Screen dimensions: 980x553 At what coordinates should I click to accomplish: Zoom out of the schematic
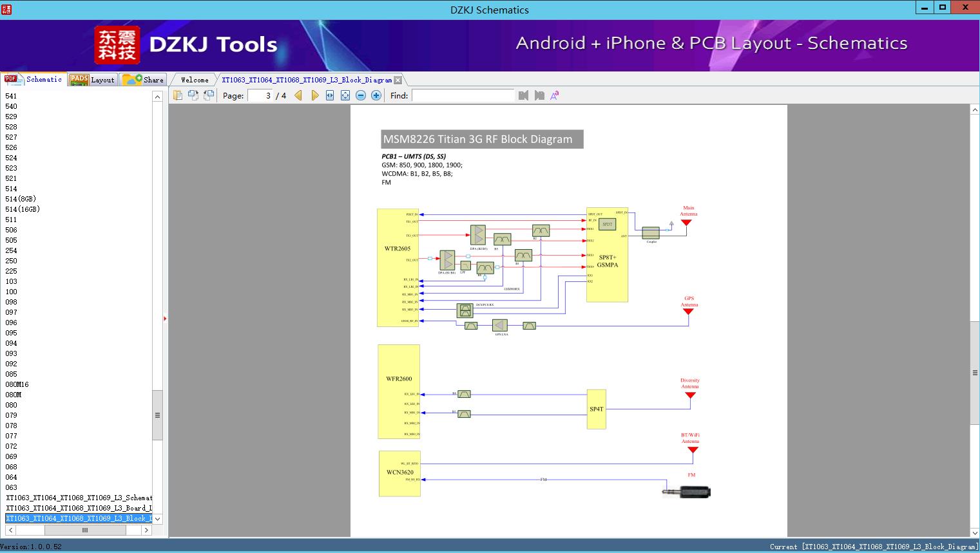[x=361, y=95]
